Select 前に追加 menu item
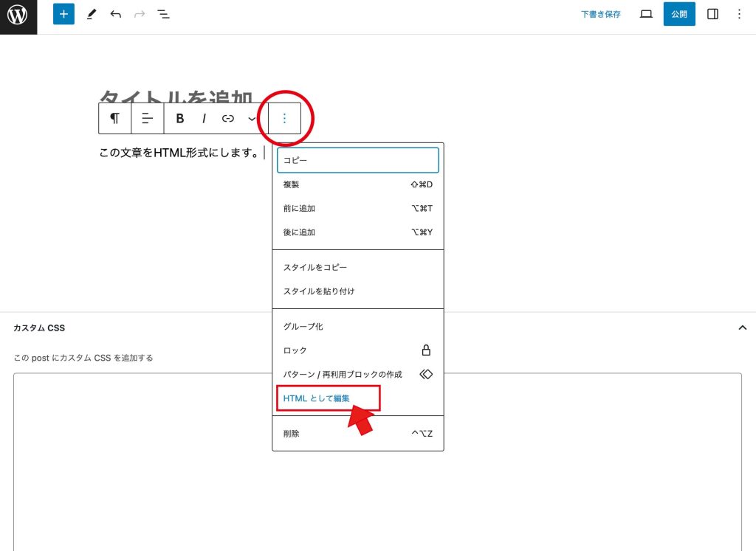Image resolution: width=756 pixels, height=551 pixels. pos(358,208)
